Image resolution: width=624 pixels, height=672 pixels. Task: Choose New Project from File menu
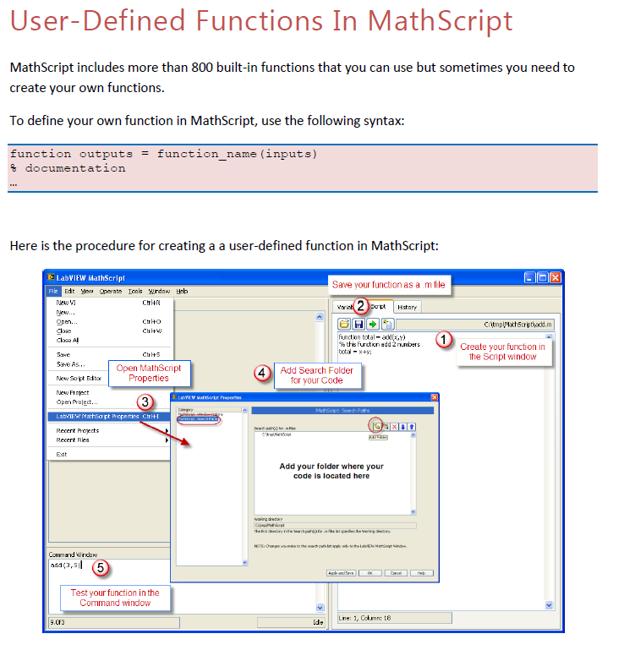[x=109, y=392]
